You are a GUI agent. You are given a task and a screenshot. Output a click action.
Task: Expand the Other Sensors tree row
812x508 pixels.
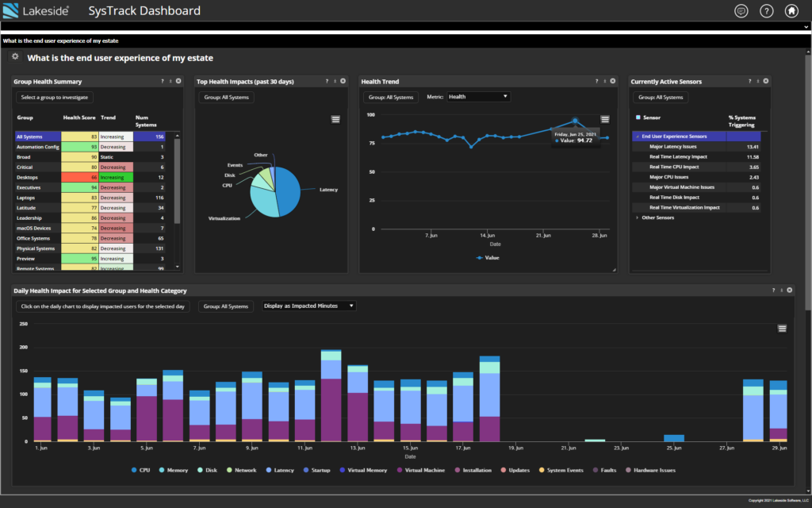click(x=637, y=217)
